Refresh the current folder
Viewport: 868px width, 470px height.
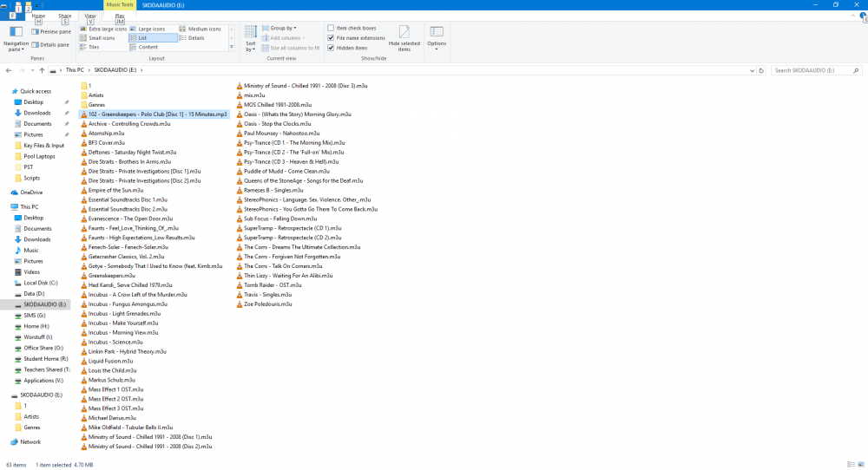(x=761, y=70)
